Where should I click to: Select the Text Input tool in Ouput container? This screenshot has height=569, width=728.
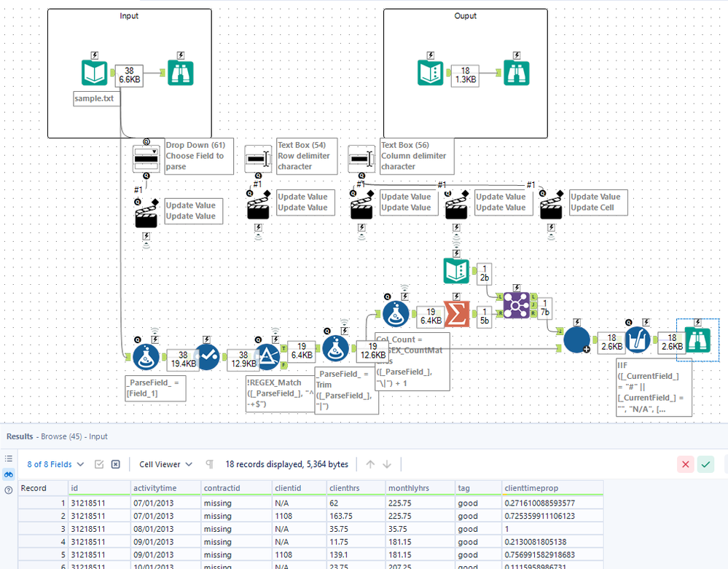(x=431, y=73)
